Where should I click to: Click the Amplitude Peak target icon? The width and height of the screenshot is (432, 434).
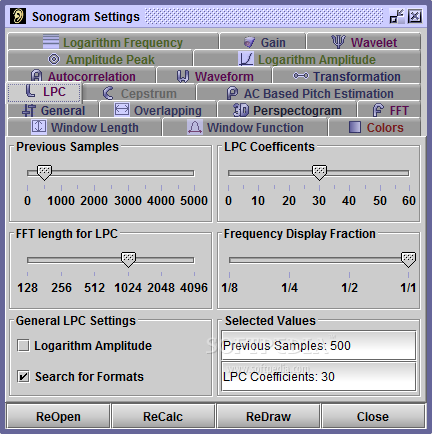(x=54, y=59)
